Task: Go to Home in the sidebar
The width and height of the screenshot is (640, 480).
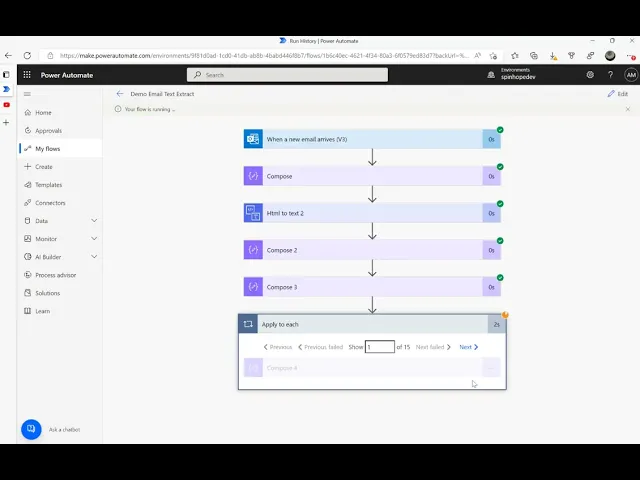Action: tap(60, 113)
